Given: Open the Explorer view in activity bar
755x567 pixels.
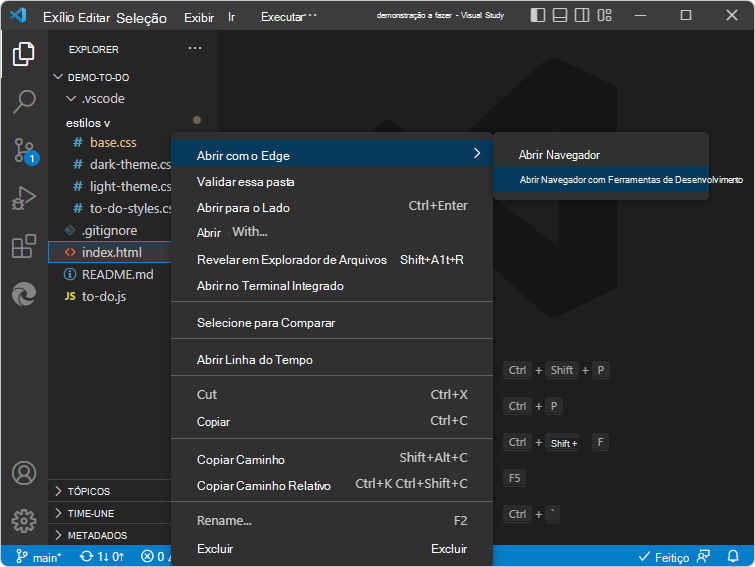Looking at the screenshot, I should pyautogui.click(x=24, y=54).
